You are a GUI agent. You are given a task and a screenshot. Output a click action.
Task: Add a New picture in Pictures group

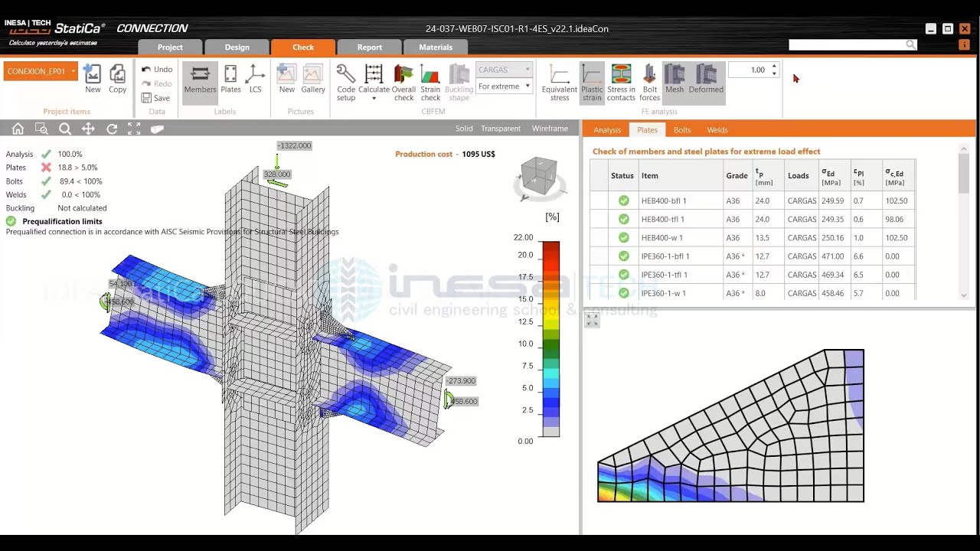287,79
